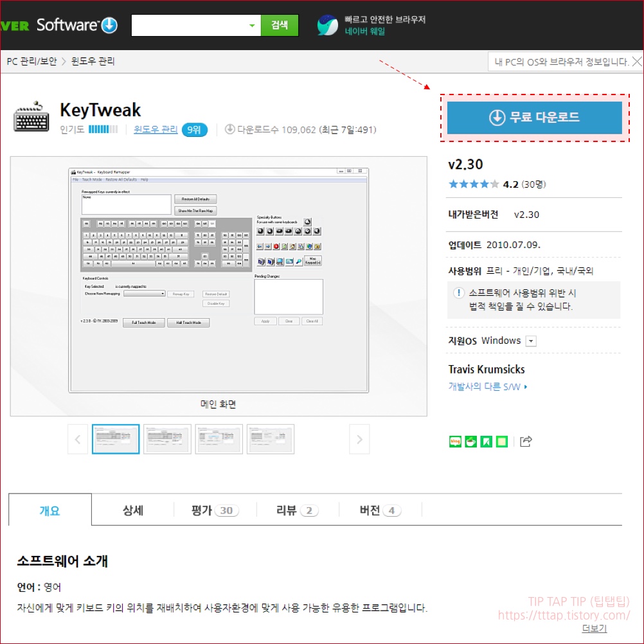Click the green 검색 search button
This screenshot has width=644, height=644.
280,26
